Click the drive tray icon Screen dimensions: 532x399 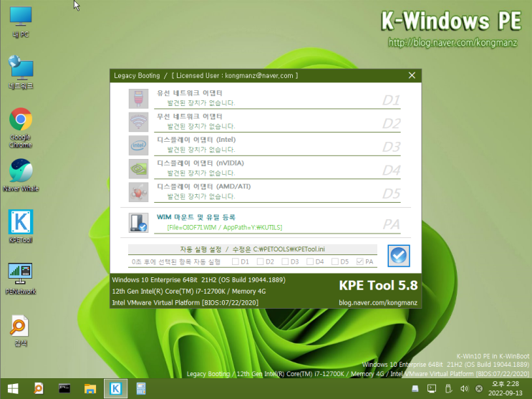pos(415,388)
